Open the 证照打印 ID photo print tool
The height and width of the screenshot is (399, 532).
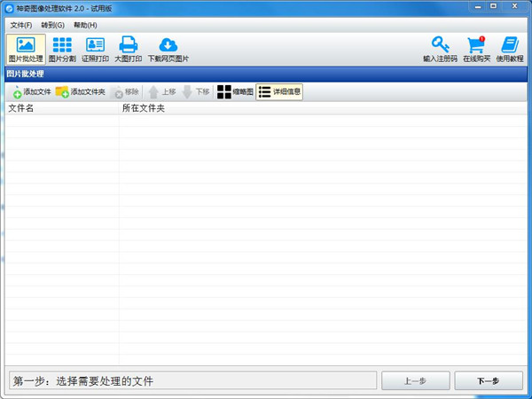pos(95,49)
